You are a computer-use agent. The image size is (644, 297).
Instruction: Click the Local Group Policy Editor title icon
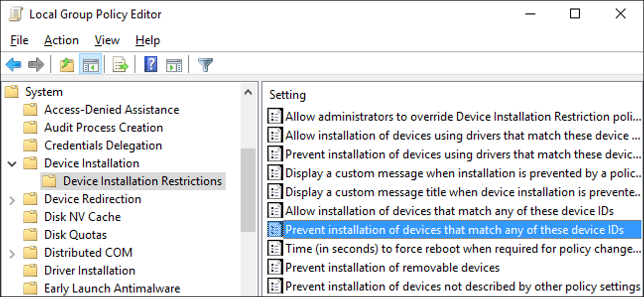(x=16, y=14)
